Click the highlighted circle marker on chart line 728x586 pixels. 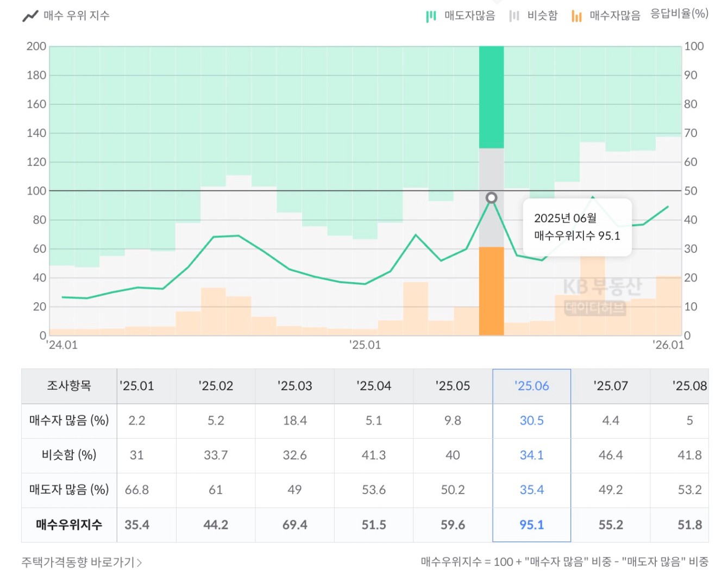click(491, 198)
